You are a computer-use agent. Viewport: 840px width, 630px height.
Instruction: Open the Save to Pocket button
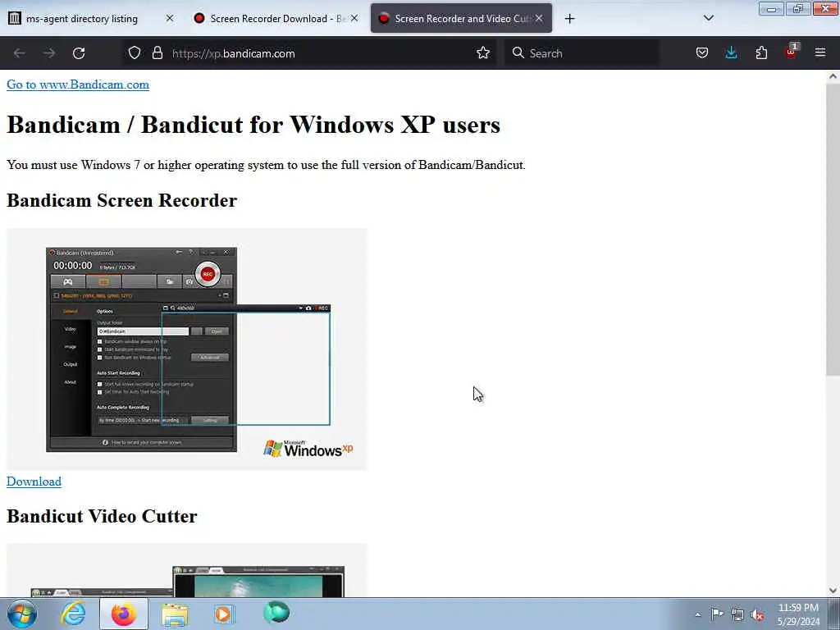point(702,53)
